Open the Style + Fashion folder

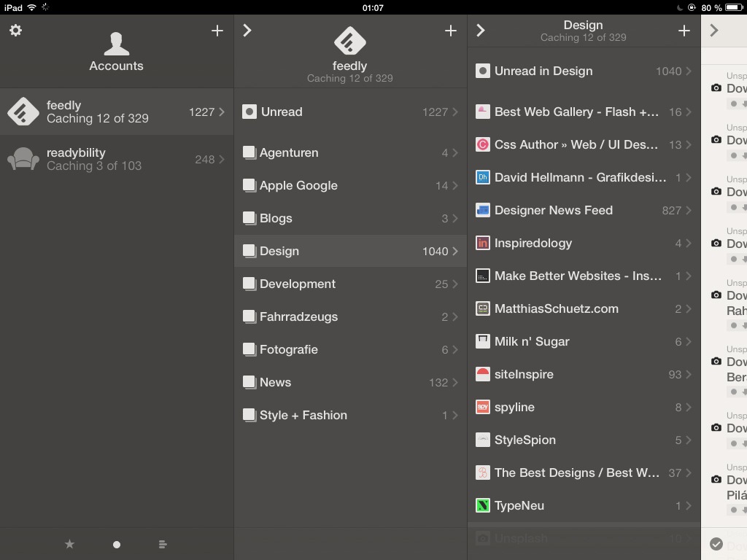pyautogui.click(x=350, y=415)
